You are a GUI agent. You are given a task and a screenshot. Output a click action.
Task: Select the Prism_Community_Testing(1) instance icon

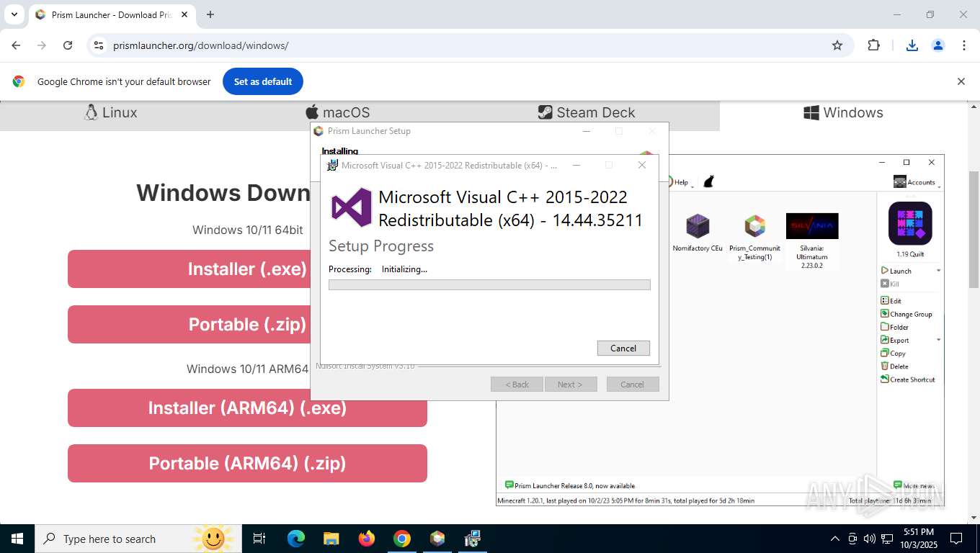coord(754,226)
